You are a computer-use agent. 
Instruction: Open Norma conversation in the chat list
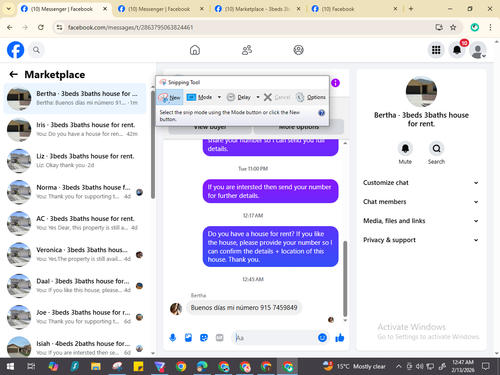(75, 192)
